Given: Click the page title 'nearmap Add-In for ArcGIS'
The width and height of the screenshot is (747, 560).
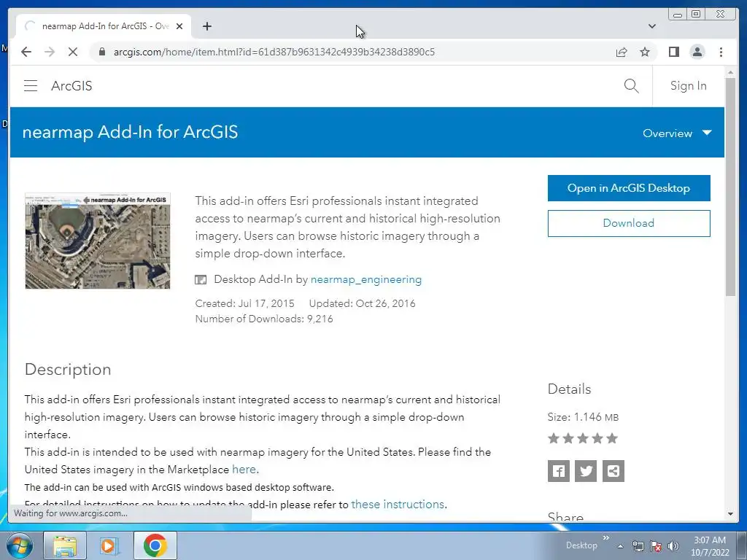Looking at the screenshot, I should [130, 132].
